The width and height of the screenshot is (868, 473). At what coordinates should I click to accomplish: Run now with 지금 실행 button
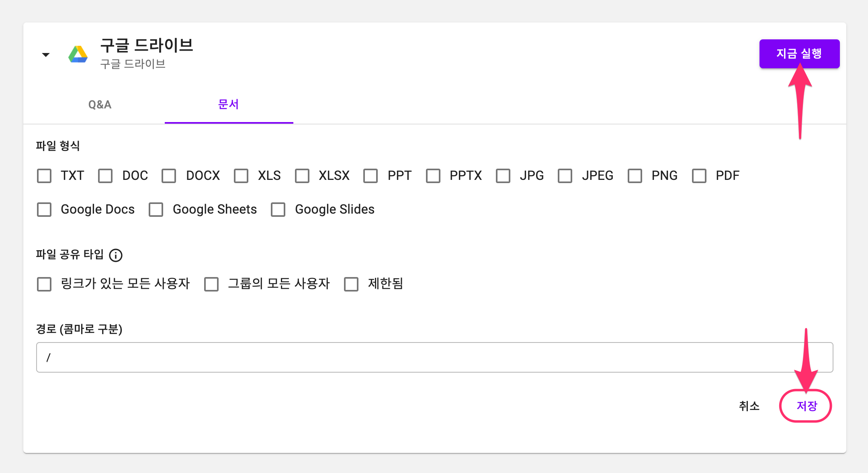coord(799,53)
